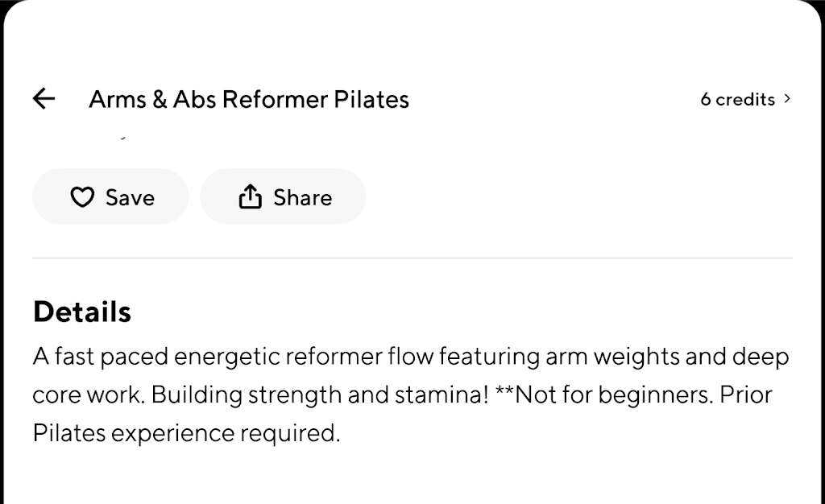Tap the share arrow-box icon
Image resolution: width=825 pixels, height=504 pixels.
[251, 196]
